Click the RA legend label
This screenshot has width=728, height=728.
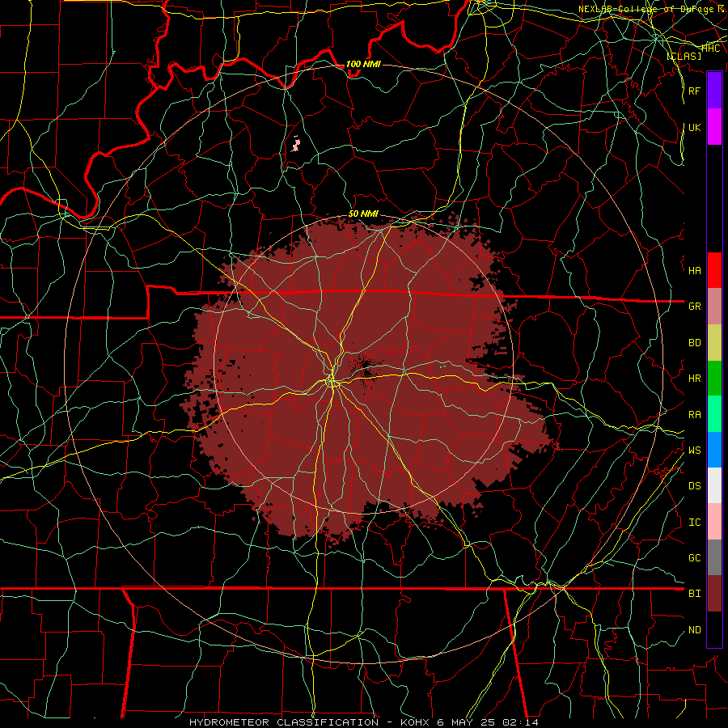694,415
